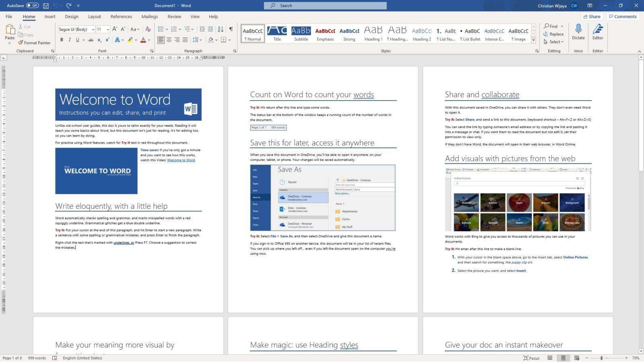Image resolution: width=644 pixels, height=362 pixels.
Task: Enable Focus mode in the status bar
Action: tap(532, 358)
